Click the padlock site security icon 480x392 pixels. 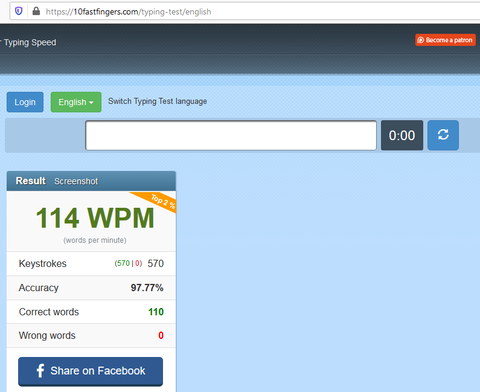[36, 11]
